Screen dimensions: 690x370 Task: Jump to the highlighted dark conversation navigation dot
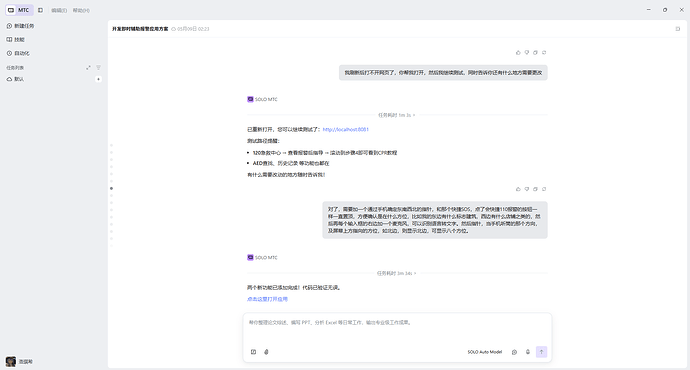111,188
